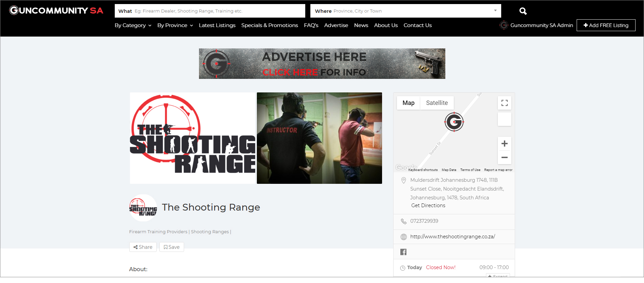Switch map to Map view
Viewport: 644px width, 283px height.
pyautogui.click(x=408, y=103)
